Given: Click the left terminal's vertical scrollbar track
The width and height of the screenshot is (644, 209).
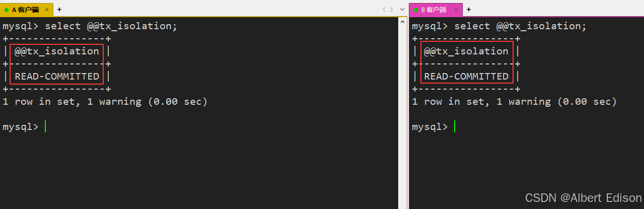Looking at the screenshot, I should (402, 116).
